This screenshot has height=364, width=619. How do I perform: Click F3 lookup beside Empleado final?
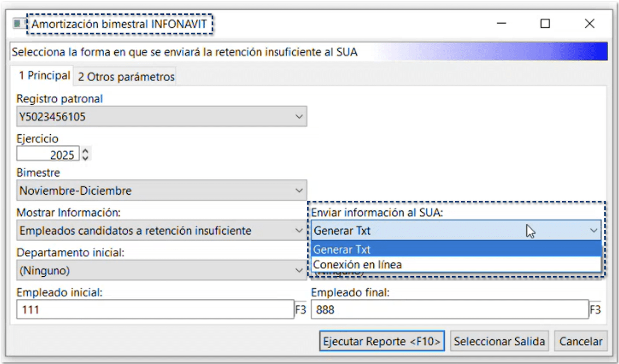[x=595, y=310]
